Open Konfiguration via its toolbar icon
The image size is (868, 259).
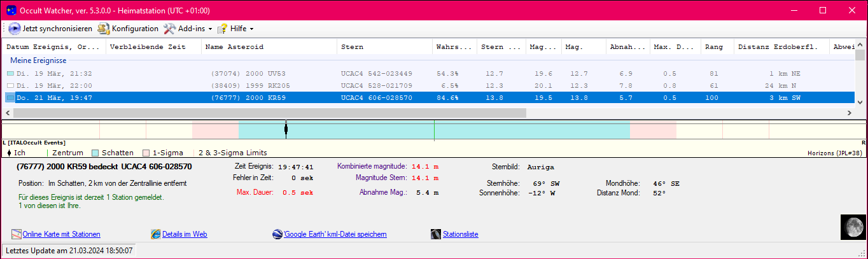coord(103,29)
